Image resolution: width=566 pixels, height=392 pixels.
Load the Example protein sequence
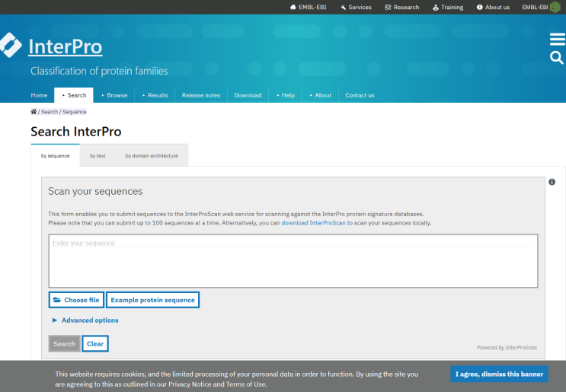[152, 300]
